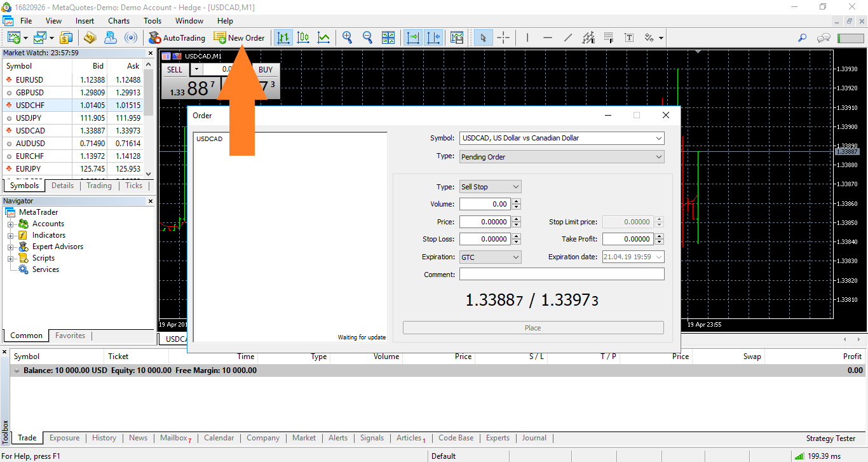Image resolution: width=868 pixels, height=462 pixels.
Task: Click the Volume input field
Action: (x=485, y=204)
